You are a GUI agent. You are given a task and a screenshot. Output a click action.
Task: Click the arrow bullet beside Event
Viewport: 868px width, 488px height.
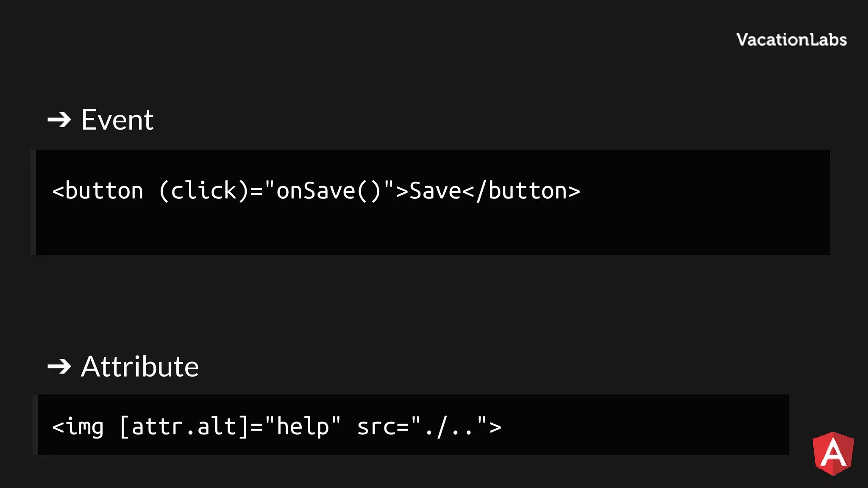[x=59, y=120]
